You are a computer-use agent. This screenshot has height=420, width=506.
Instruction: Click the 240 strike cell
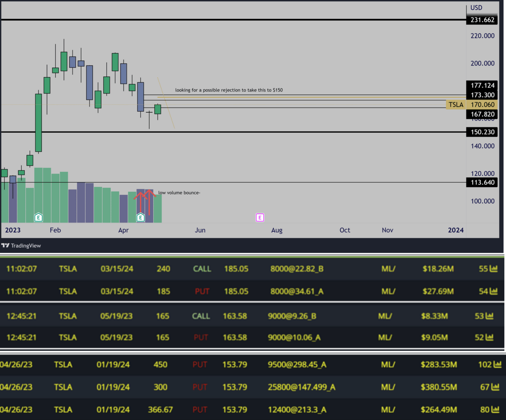[x=163, y=269]
